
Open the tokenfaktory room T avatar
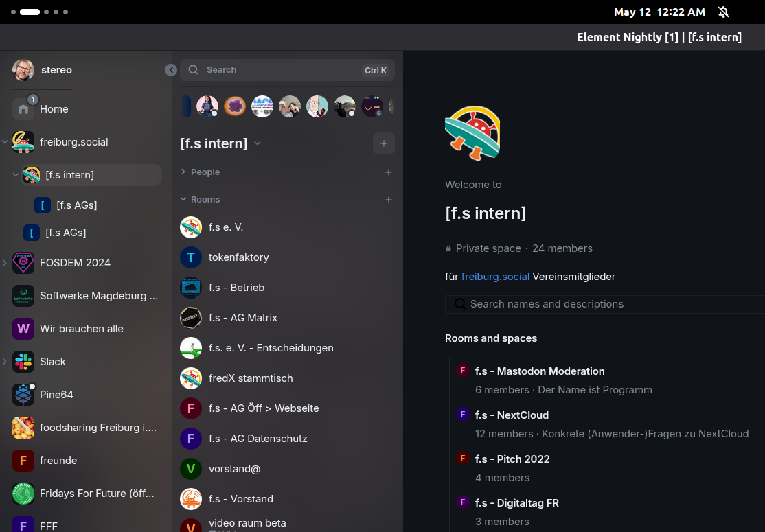coord(191,257)
